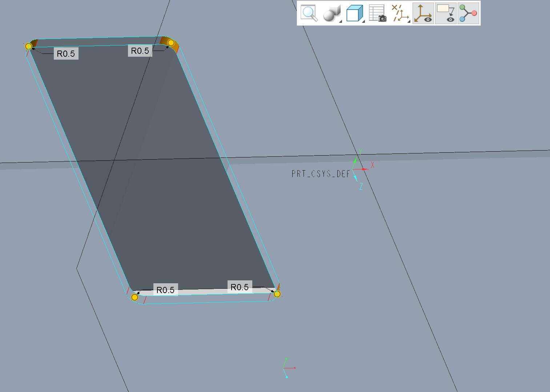Select the PRT_CSYS_DEF coordinate system label
550x392 pixels.
(321, 174)
